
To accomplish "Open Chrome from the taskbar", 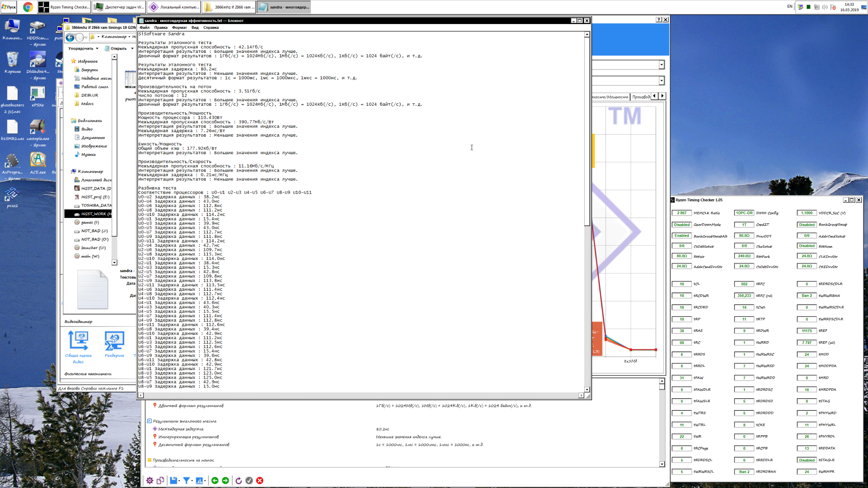I will click(x=28, y=7).
